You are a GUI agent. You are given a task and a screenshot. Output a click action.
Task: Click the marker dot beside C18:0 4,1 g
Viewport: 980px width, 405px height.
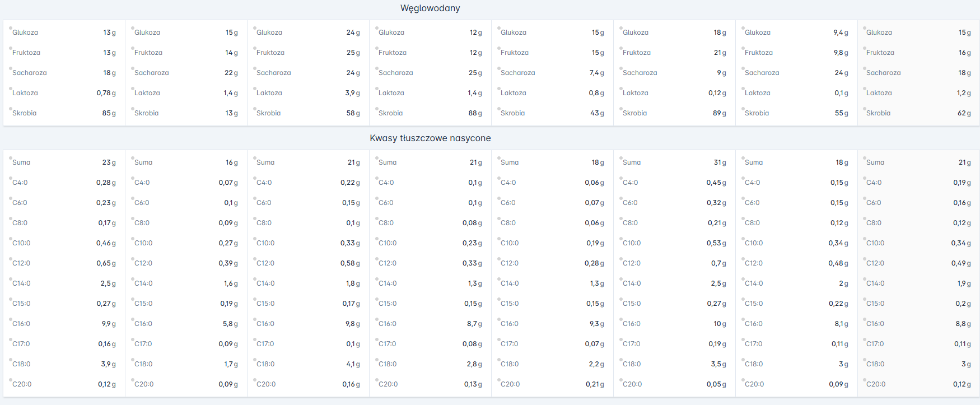coord(254,359)
